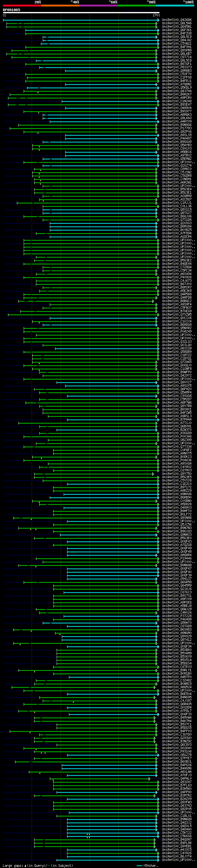Select hit UniRef100_C5XF70
197x868 pixels.
[177, 74]
